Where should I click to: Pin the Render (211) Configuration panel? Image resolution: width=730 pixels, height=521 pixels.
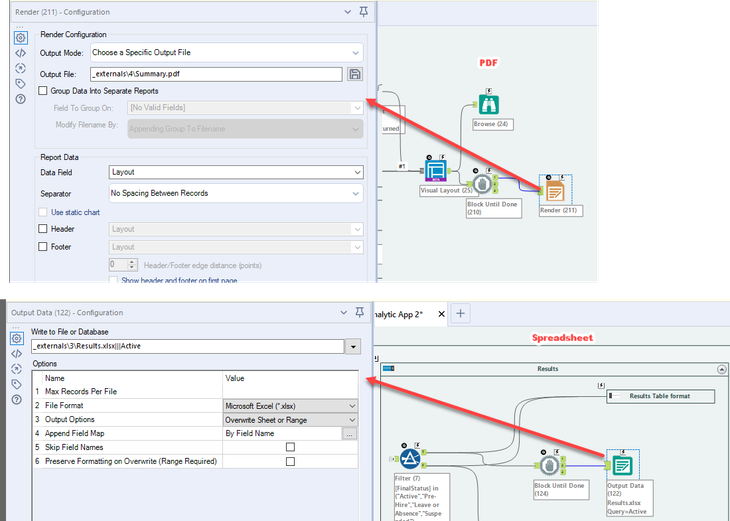(x=364, y=12)
